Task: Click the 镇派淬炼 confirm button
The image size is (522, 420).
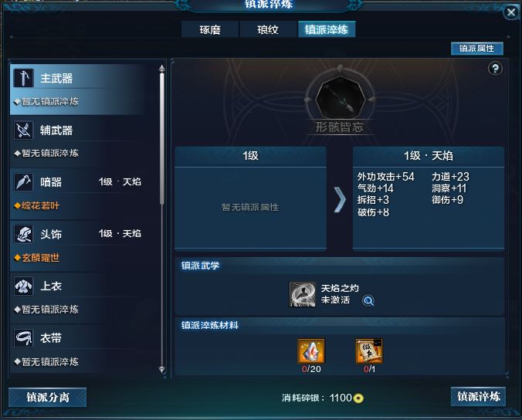Action: (x=478, y=396)
